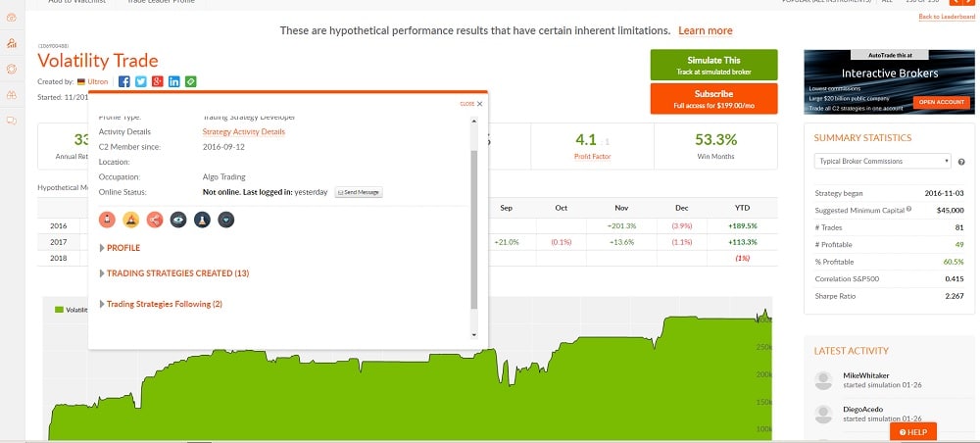Image resolution: width=980 pixels, height=443 pixels.
Task: Expand Trading Strategies Created (13)
Action: click(x=176, y=273)
